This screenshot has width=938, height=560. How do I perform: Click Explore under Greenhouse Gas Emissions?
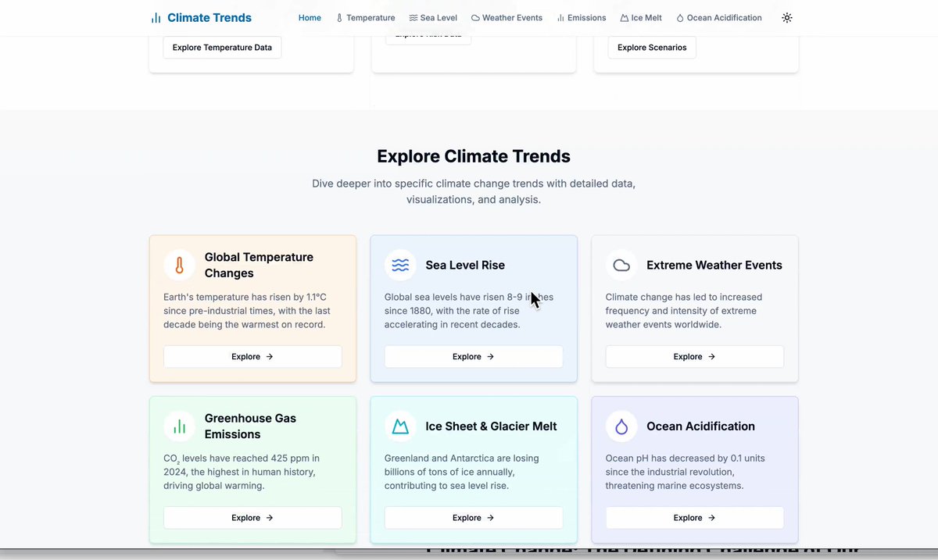(252, 518)
